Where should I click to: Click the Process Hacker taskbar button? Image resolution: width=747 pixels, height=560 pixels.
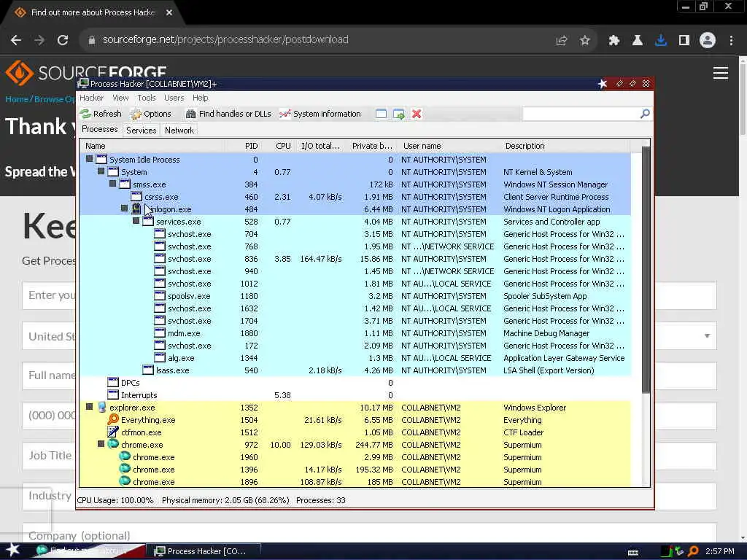[203, 551]
